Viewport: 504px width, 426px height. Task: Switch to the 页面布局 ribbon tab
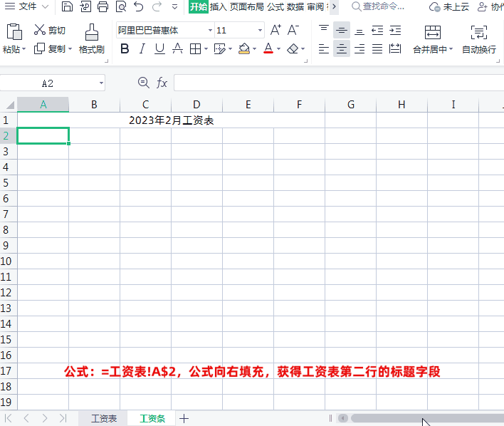(246, 6)
